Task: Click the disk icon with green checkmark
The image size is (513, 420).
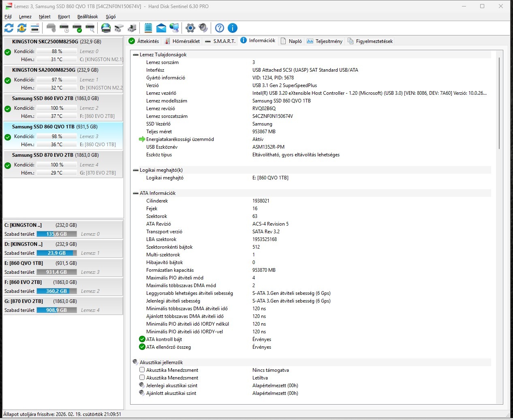Action: (x=77, y=28)
